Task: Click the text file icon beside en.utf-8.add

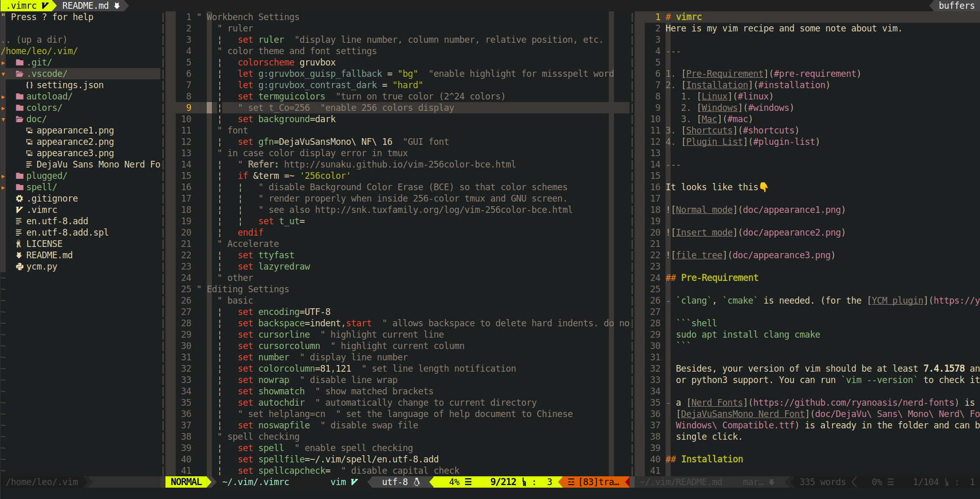Action: click(x=19, y=221)
